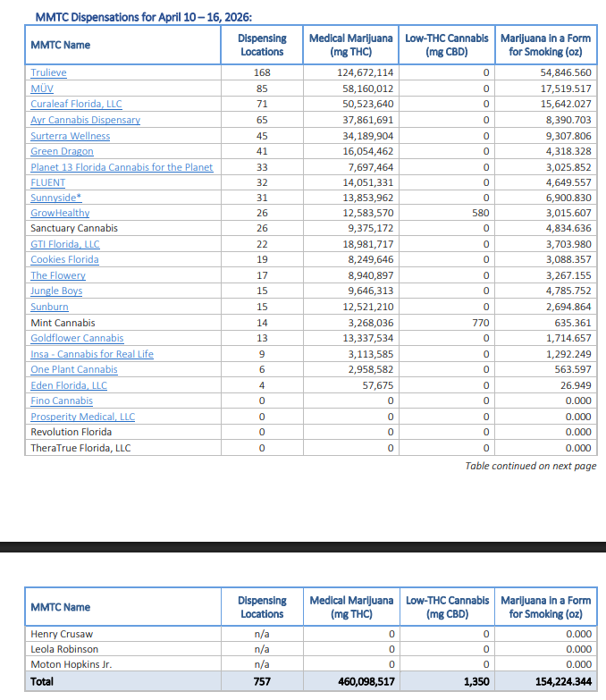
Task: Click the total 1,350 mg CBD value
Action: [476, 681]
